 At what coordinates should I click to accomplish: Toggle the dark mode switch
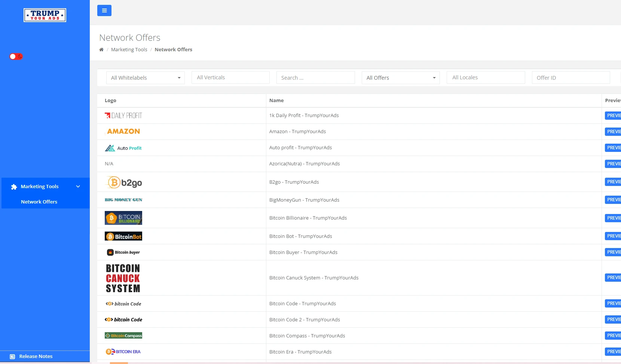(x=16, y=56)
